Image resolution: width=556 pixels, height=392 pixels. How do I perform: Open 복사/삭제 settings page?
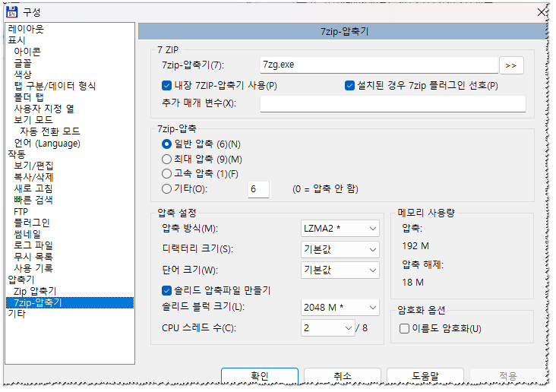point(33,177)
